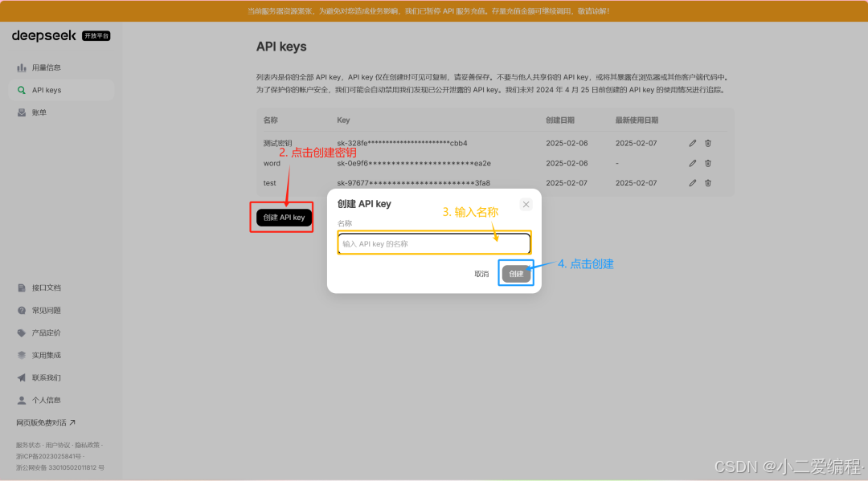Click the price tag icon beside 产品定价
The width and height of the screenshot is (868, 481).
pyautogui.click(x=22, y=332)
